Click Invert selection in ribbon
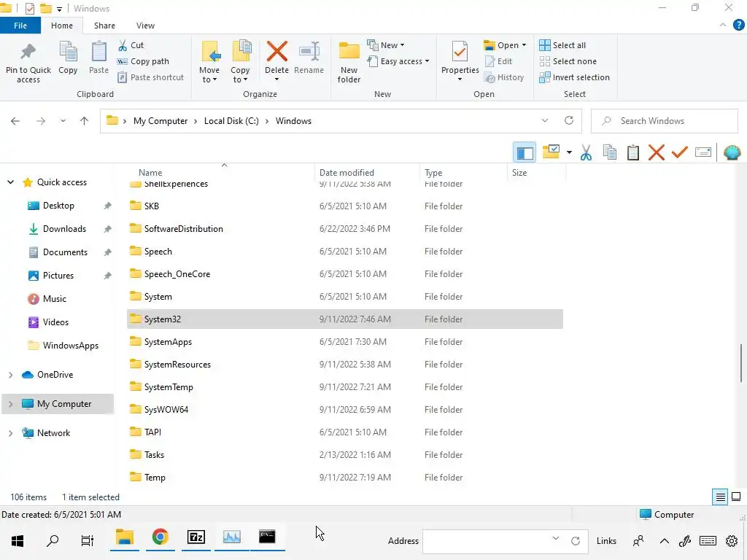This screenshot has height=560, width=747. point(575,77)
